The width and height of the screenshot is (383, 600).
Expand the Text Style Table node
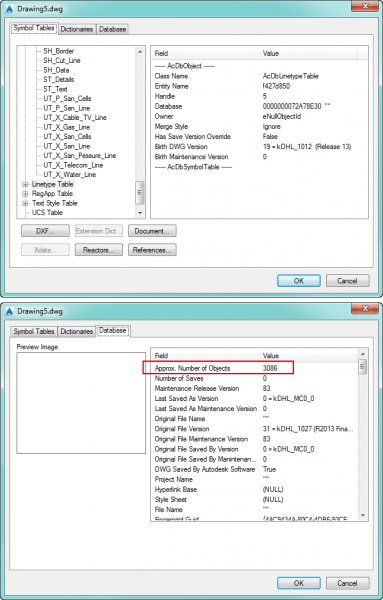click(25, 203)
